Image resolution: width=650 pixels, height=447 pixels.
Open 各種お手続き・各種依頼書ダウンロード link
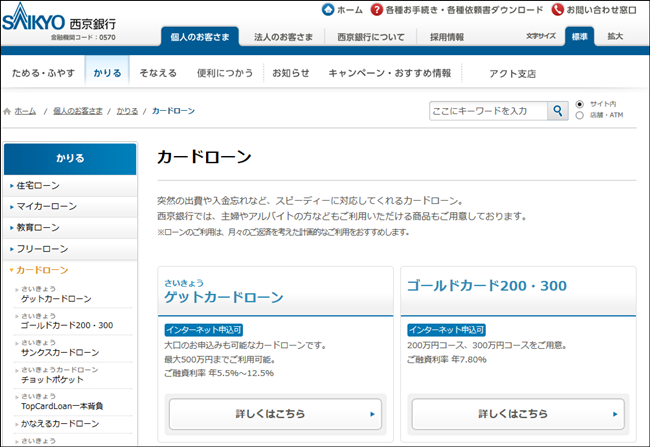(x=464, y=10)
